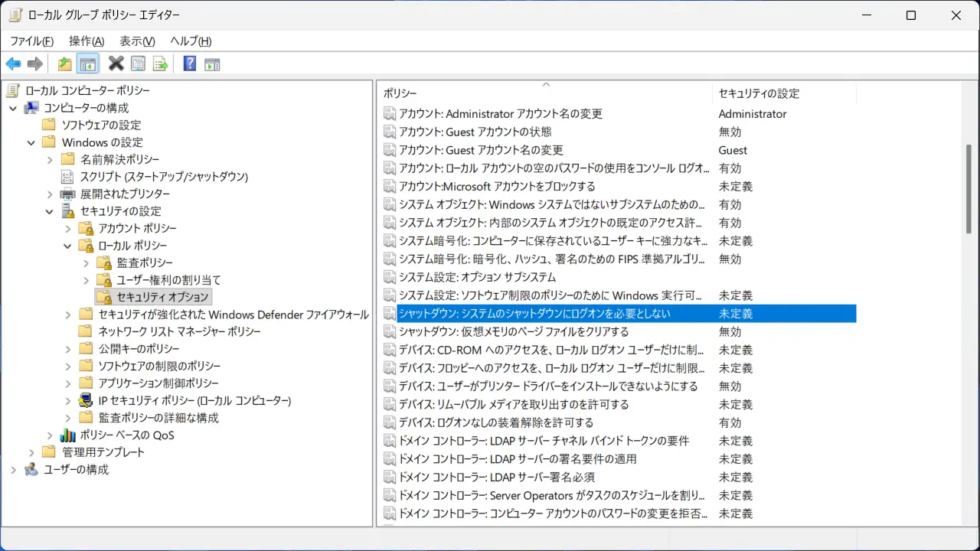The width and height of the screenshot is (980, 551).
Task: Select セキュリティ オプション in the tree
Action: coord(162,297)
